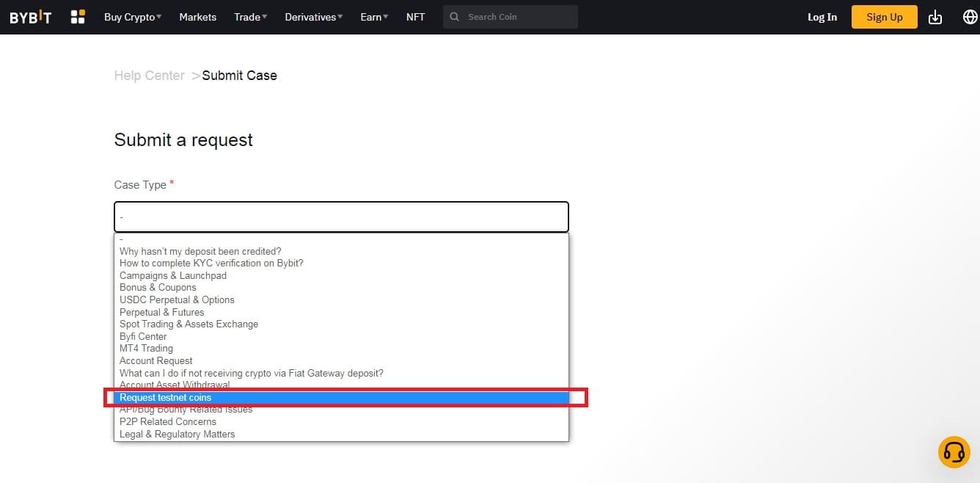Select MT4 Trading option
Image resolution: width=980 pixels, height=483 pixels.
pos(342,349)
